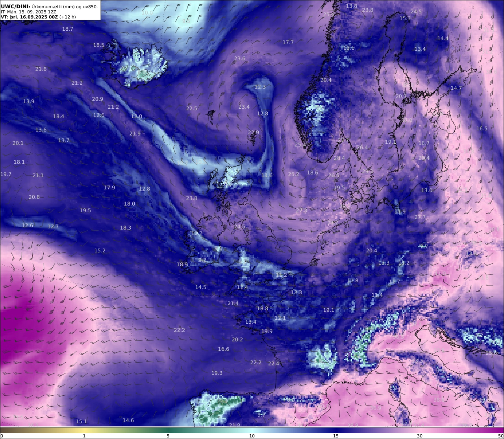Click the value 19.3 in Bay of Biscay
Image resolution: width=504 pixels, height=439 pixels.
[x=217, y=373]
